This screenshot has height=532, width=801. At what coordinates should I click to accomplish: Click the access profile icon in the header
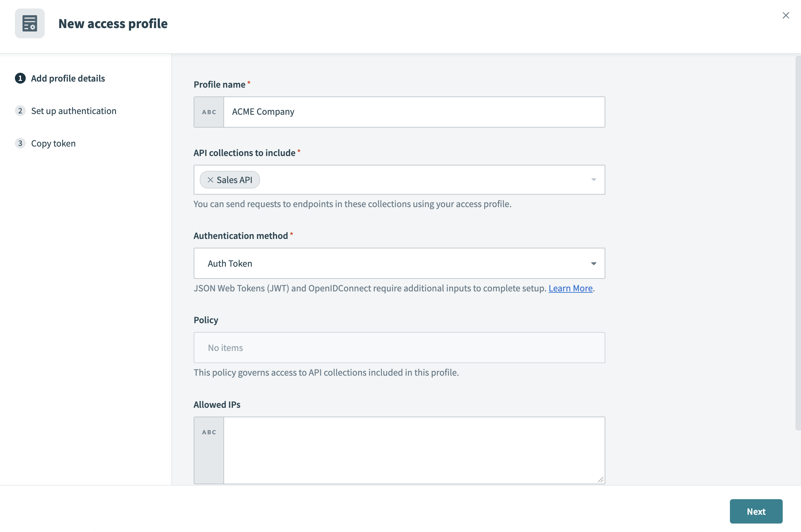(x=29, y=23)
